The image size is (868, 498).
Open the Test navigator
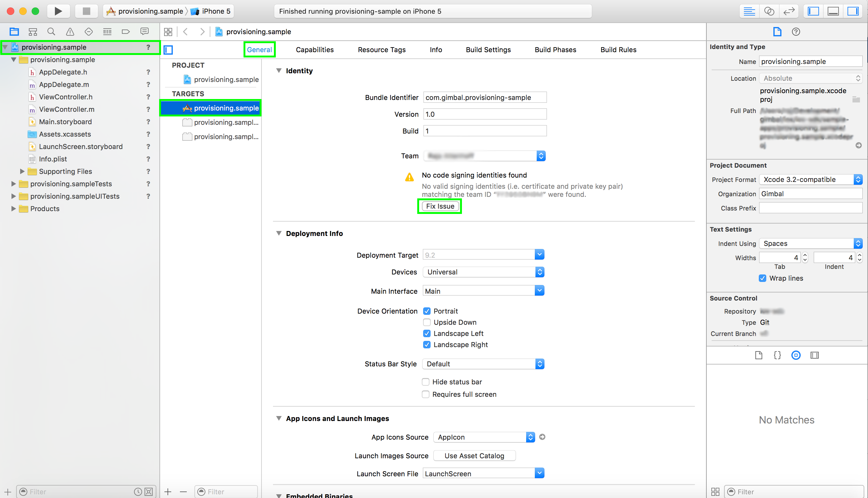88,32
